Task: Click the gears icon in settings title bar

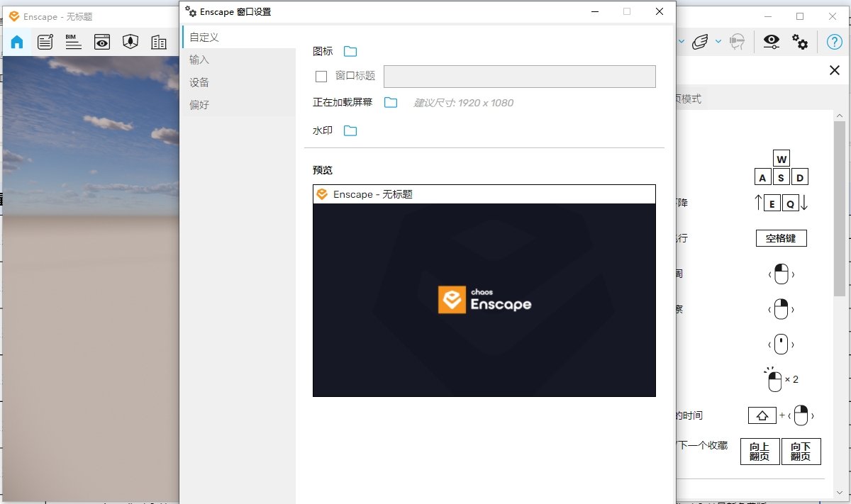Action: 191,11
